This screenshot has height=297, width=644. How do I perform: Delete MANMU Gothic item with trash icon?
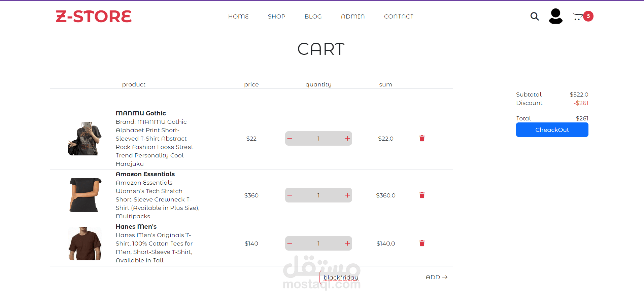[422, 138]
